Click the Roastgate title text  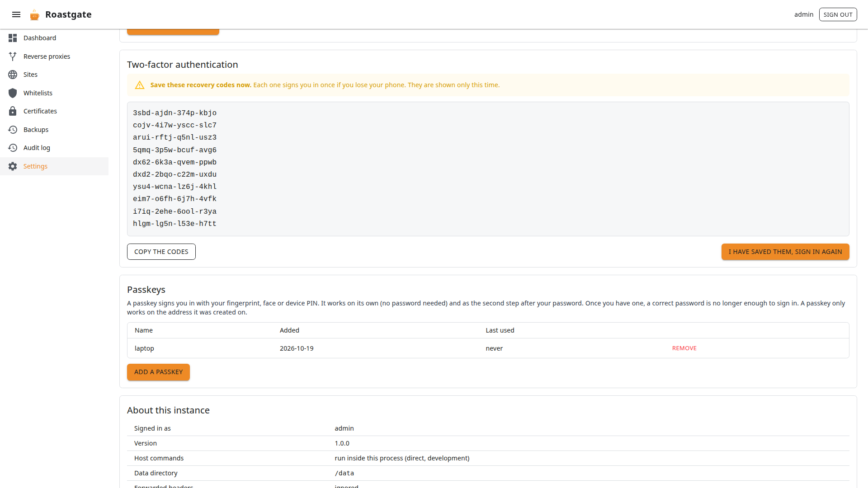tap(68, 14)
